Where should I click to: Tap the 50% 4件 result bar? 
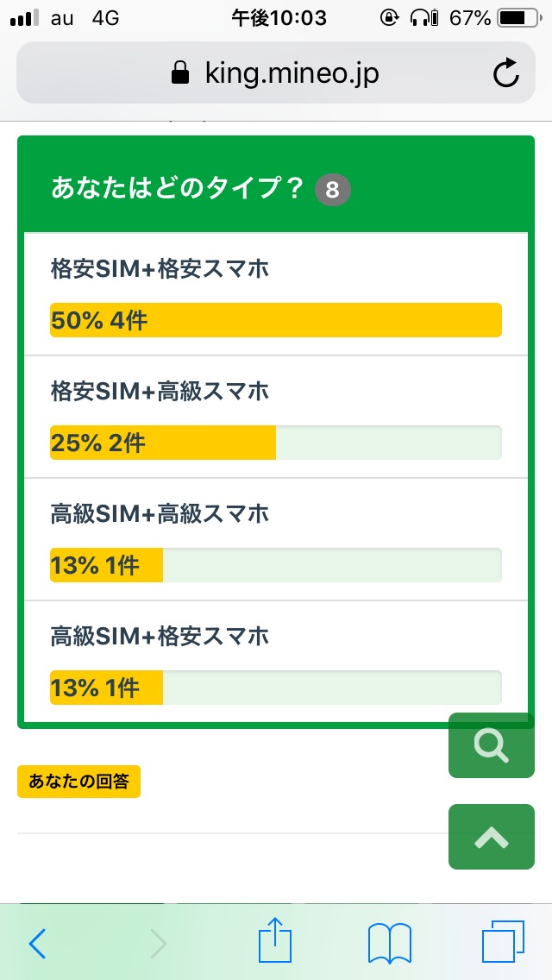point(275,320)
